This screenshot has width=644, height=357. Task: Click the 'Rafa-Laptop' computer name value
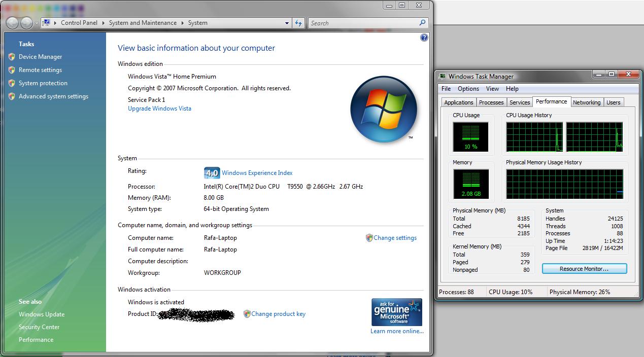point(220,238)
